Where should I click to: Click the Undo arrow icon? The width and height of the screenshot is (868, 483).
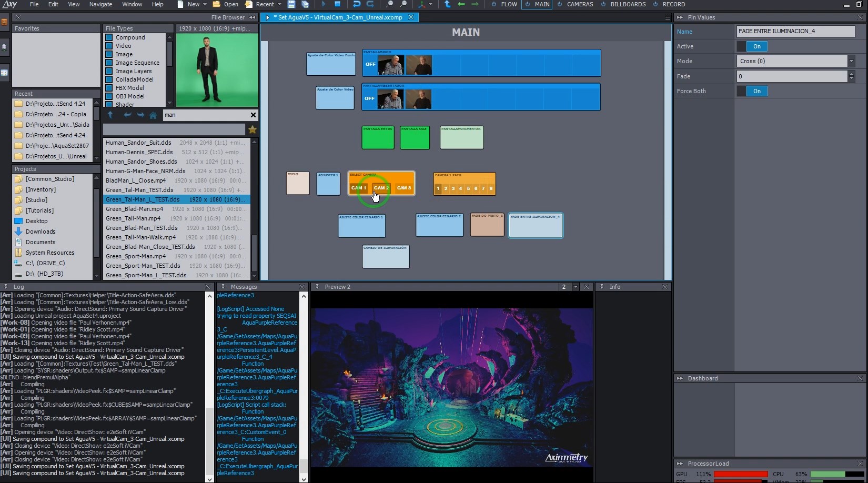coord(357,4)
